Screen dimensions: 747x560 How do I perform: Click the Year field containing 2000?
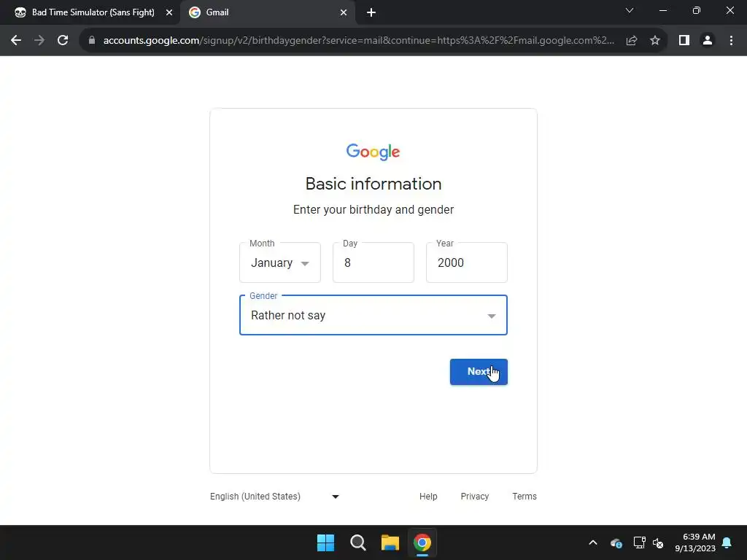(x=467, y=262)
